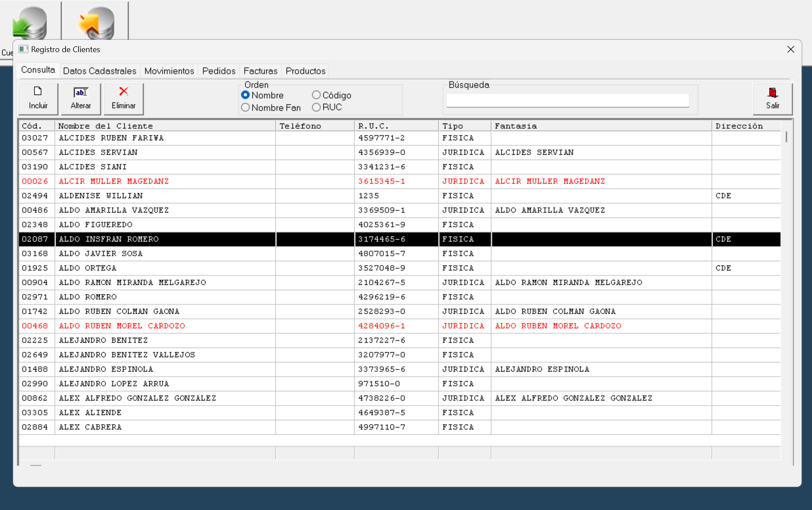The image size is (812, 510).
Task: Click the Registro de Clientes window icon
Action: (24, 49)
